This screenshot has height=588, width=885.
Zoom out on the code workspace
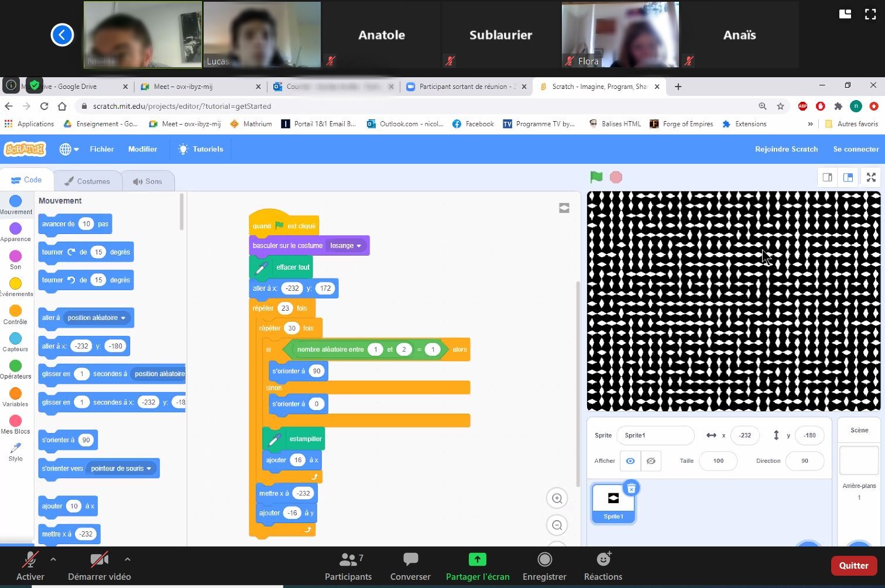557,525
